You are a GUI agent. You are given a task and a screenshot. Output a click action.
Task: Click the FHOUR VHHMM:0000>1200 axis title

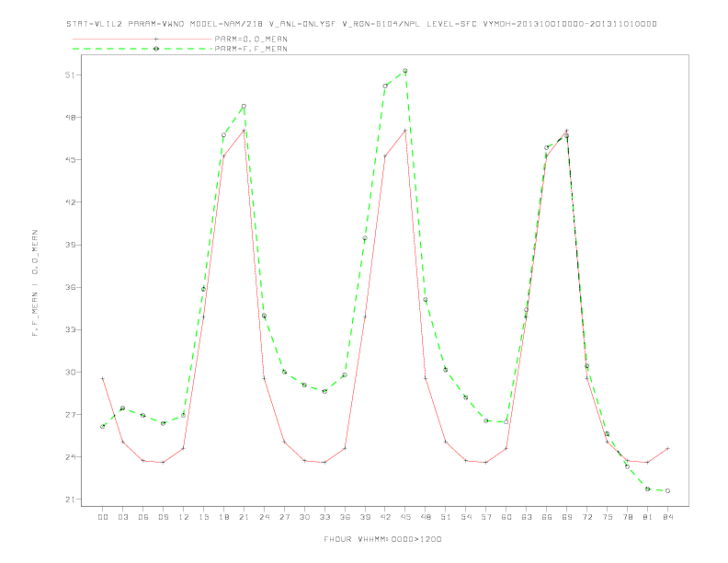tap(382, 539)
